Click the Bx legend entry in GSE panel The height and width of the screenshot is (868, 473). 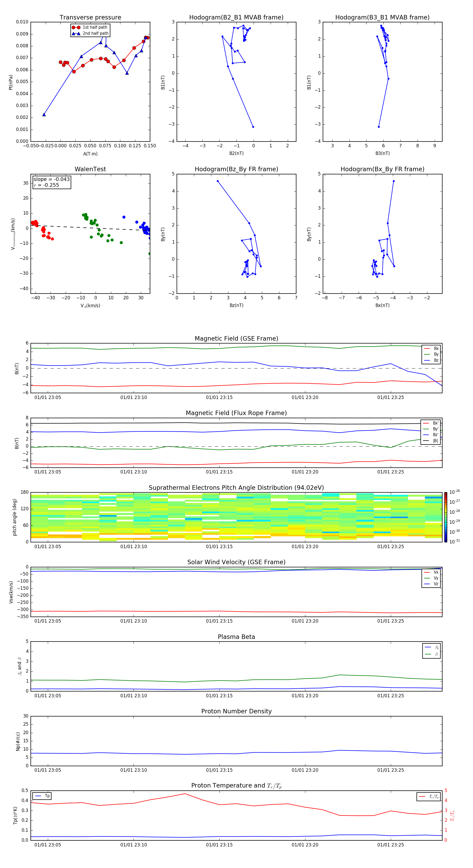pos(431,349)
